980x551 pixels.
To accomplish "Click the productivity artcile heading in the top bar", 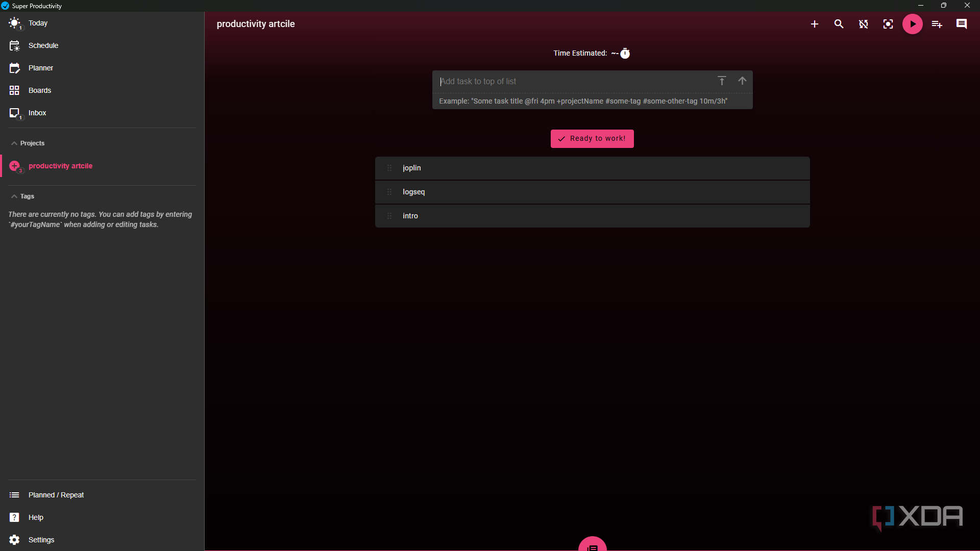I will (x=256, y=24).
